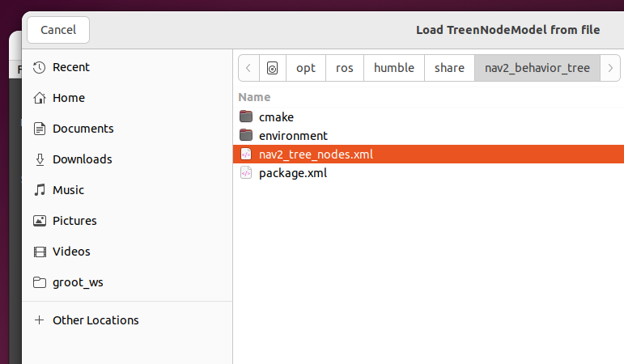
Task: Click the Home house icon
Action: coord(40,98)
